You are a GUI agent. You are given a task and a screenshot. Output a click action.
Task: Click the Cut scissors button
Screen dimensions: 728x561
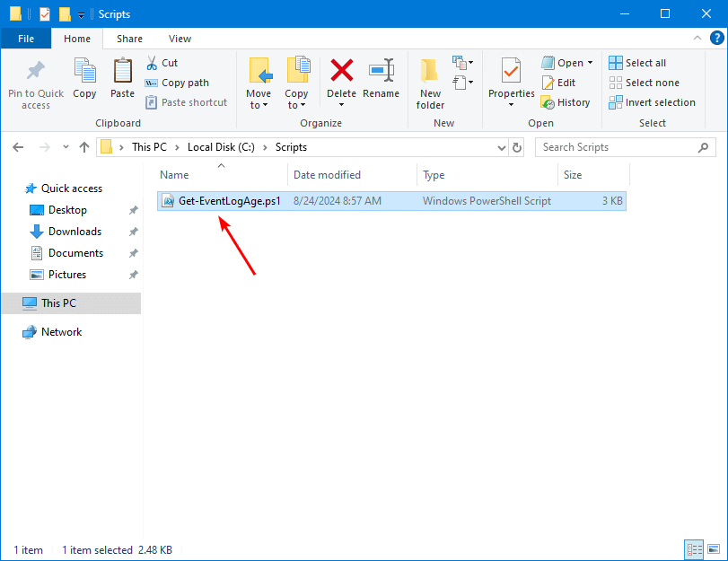pos(162,63)
